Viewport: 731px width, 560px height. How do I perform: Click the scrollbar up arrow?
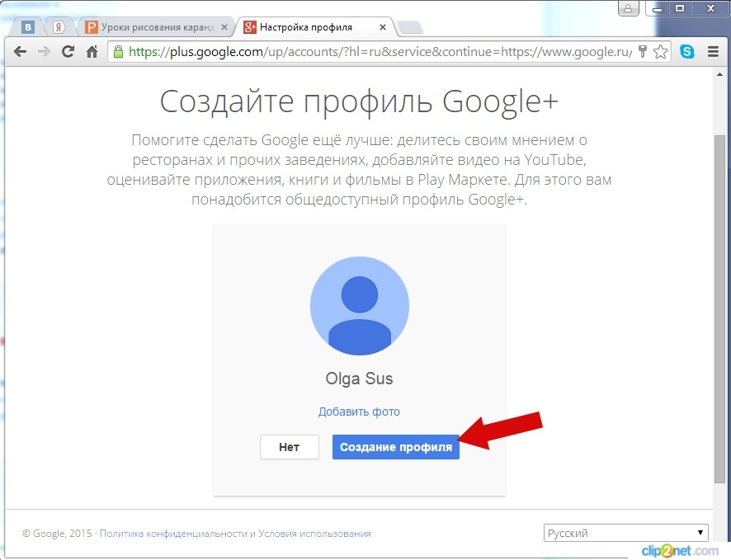[719, 74]
